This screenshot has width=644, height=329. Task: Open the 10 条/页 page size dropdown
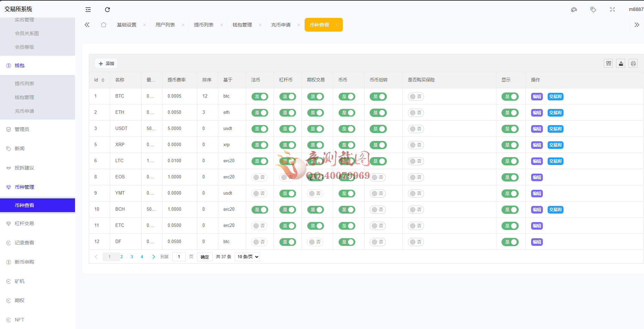point(247,257)
